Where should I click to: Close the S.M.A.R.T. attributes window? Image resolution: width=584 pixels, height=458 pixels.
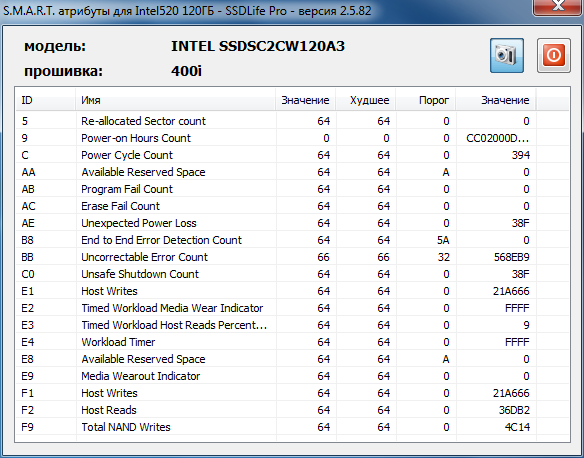[x=558, y=7]
